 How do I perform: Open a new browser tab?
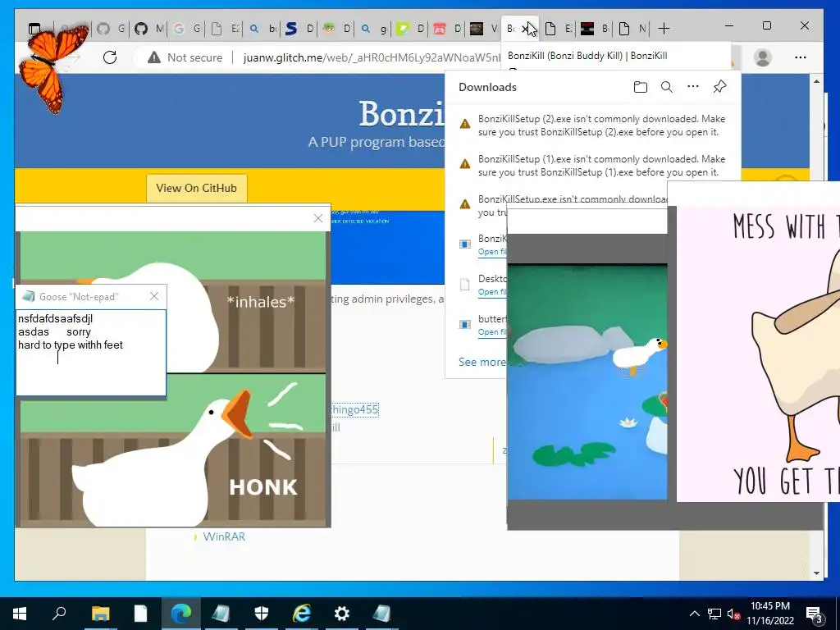[663, 29]
